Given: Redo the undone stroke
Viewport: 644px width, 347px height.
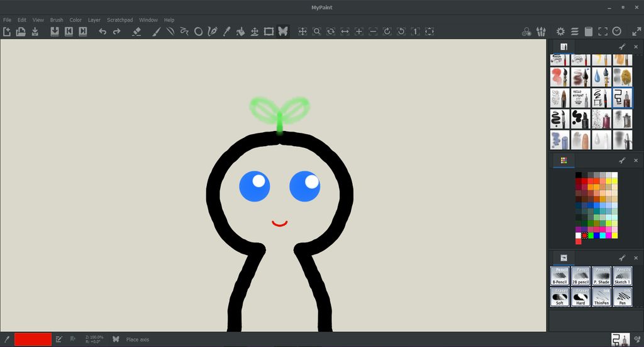Looking at the screenshot, I should pyautogui.click(x=116, y=31).
